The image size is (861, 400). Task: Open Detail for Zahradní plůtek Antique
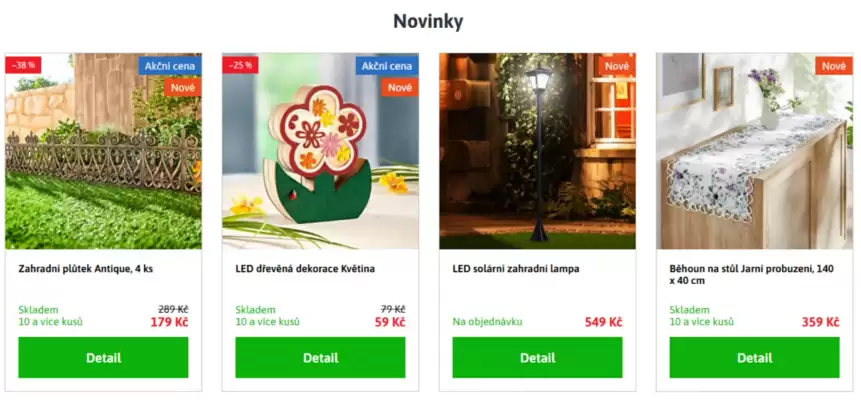[x=103, y=358]
